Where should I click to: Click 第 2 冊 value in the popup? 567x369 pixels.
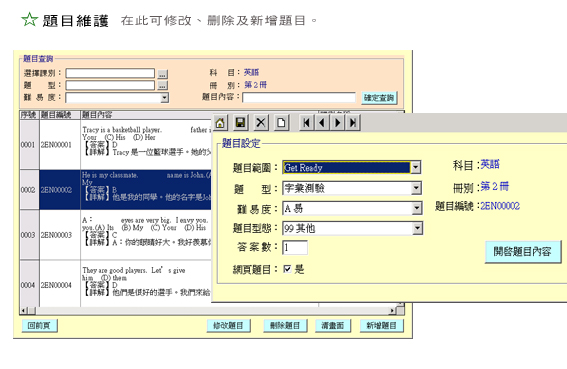495,186
